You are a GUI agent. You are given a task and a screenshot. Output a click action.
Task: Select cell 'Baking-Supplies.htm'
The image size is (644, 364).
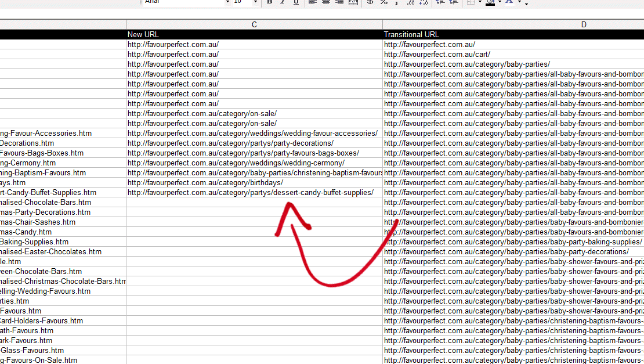tap(63, 242)
